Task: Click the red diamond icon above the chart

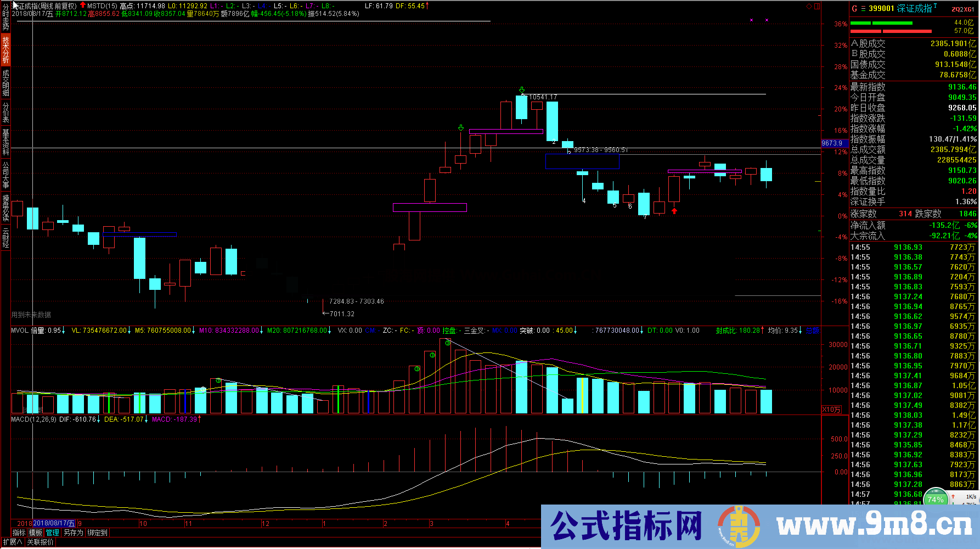Action: click(x=809, y=7)
